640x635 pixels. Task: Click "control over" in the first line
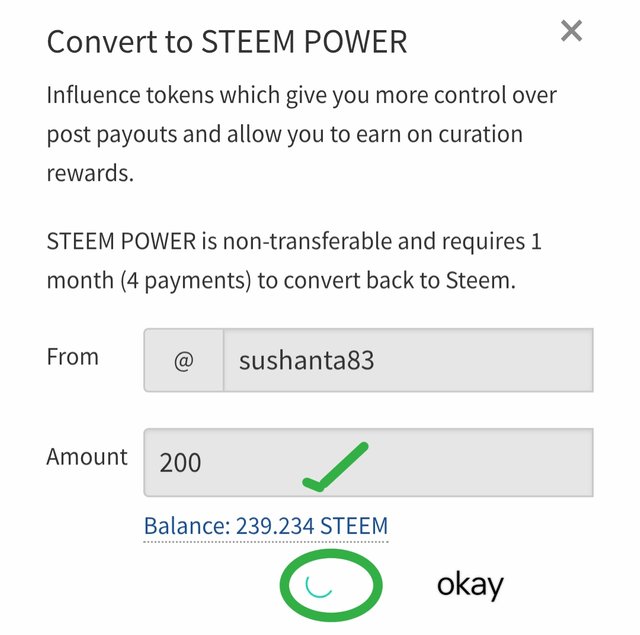point(496,95)
